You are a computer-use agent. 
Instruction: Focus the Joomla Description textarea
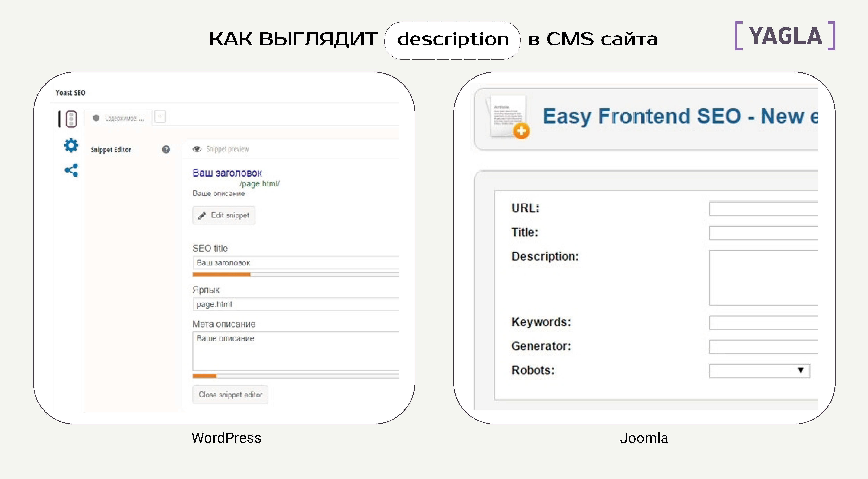763,277
